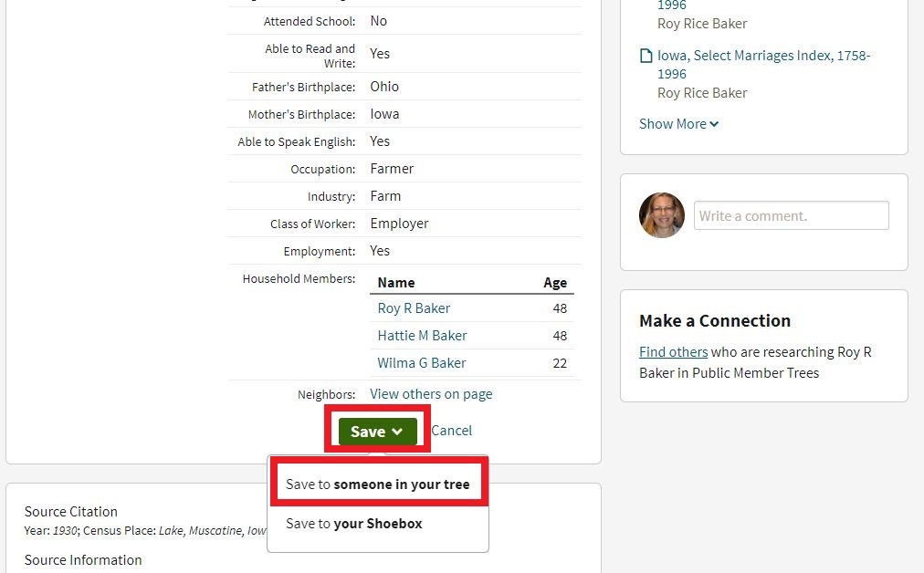The width and height of the screenshot is (924, 573).
Task: Follow the Find others link
Action: (x=673, y=352)
